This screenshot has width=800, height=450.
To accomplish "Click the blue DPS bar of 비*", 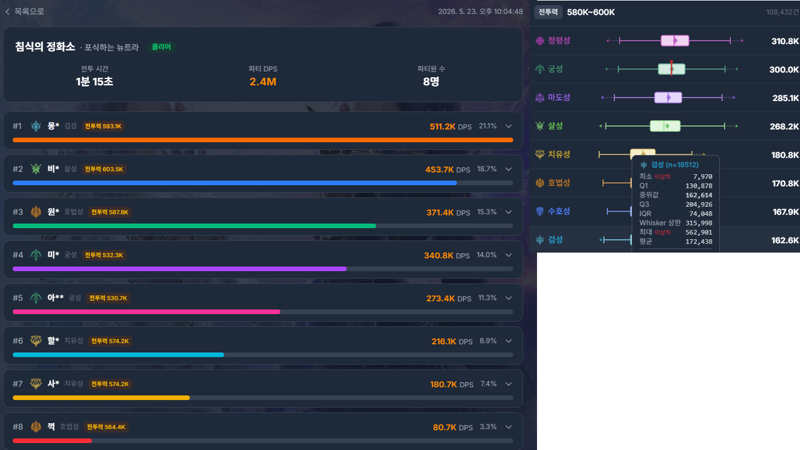I will 235,183.
